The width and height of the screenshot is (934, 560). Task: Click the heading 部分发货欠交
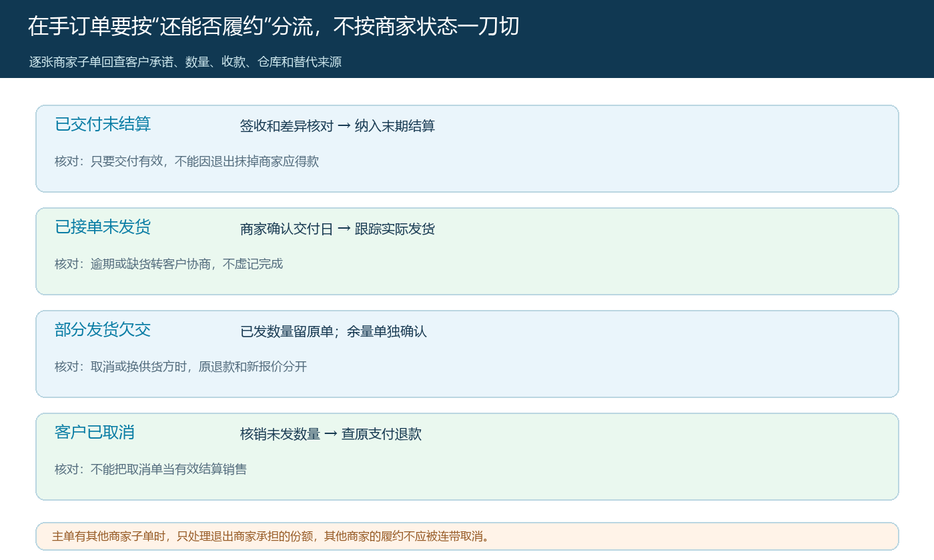pyautogui.click(x=103, y=329)
